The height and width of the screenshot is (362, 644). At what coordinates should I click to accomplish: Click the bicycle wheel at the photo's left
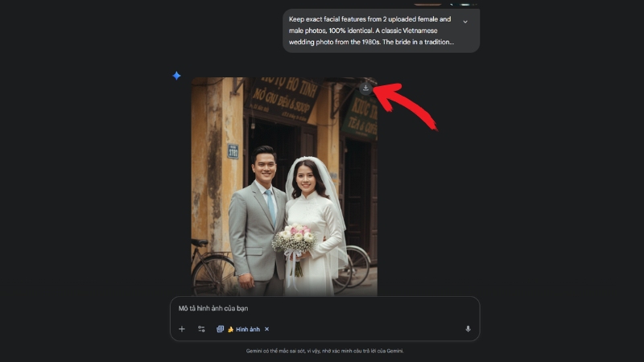coord(213,274)
